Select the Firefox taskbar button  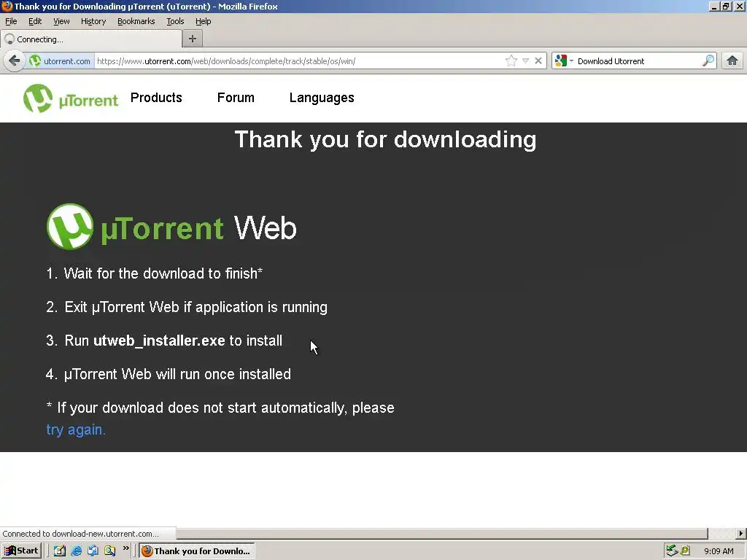tap(197, 551)
